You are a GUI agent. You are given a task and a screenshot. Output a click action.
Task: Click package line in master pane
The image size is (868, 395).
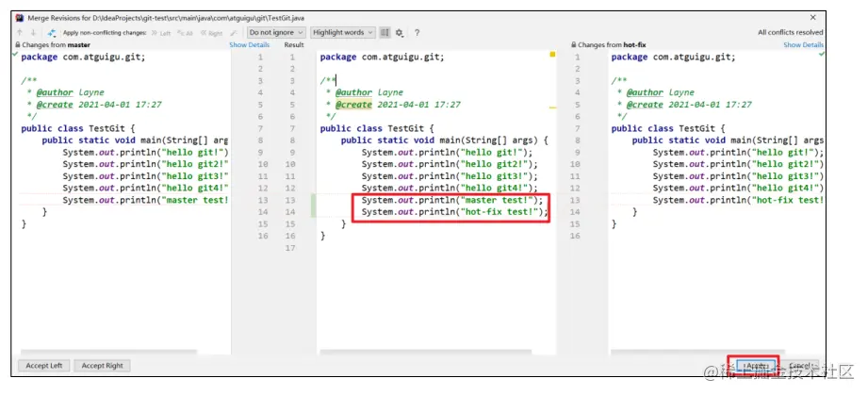click(83, 58)
